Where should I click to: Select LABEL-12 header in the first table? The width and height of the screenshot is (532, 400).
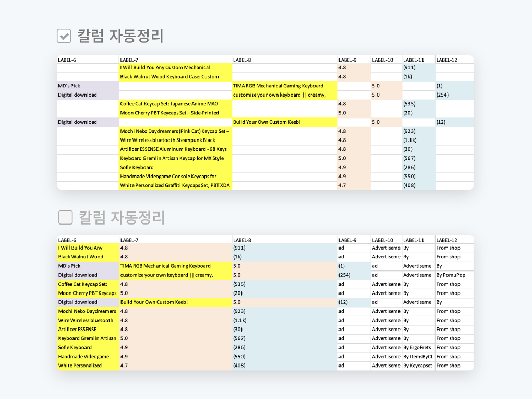pyautogui.click(x=454, y=60)
